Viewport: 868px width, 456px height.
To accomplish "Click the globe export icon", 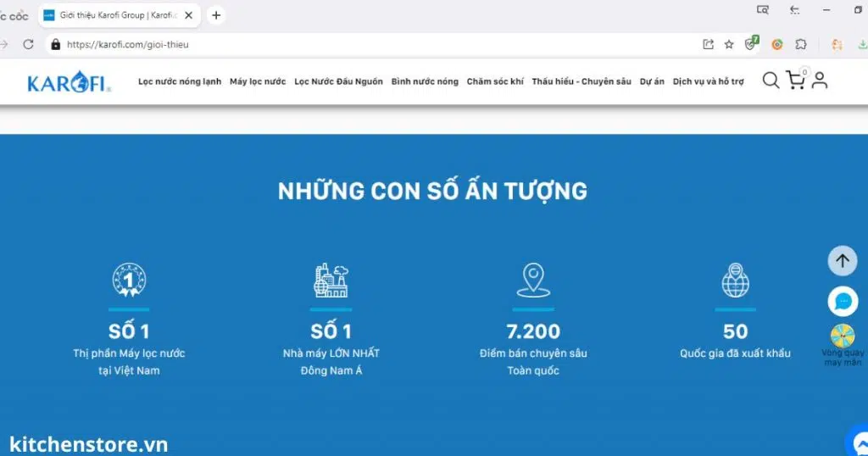I will (x=735, y=280).
